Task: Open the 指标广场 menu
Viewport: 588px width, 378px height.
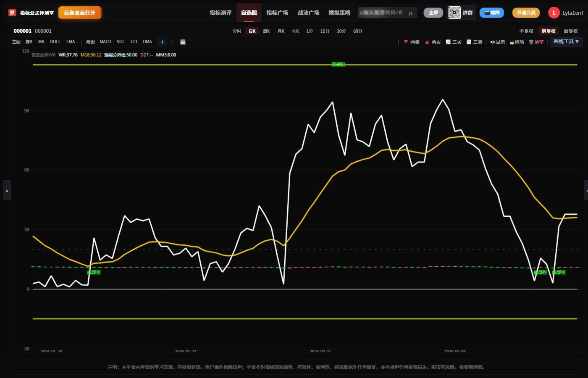Action: coord(277,13)
